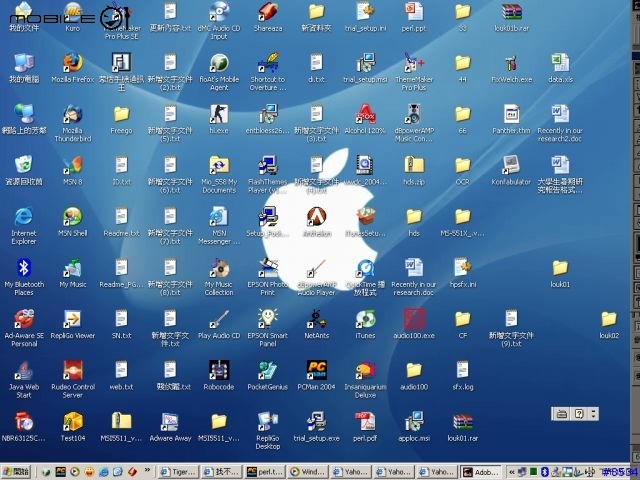This screenshot has width=640, height=480.
Task: Expand hidden system tray icons
Action: (511, 472)
